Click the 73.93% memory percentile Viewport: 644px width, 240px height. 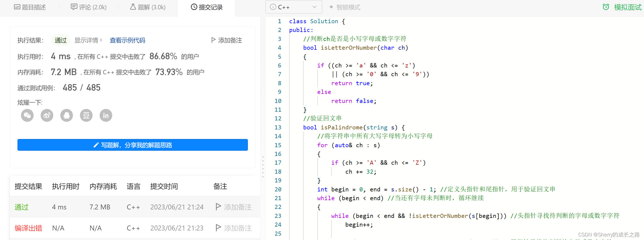[x=169, y=72]
